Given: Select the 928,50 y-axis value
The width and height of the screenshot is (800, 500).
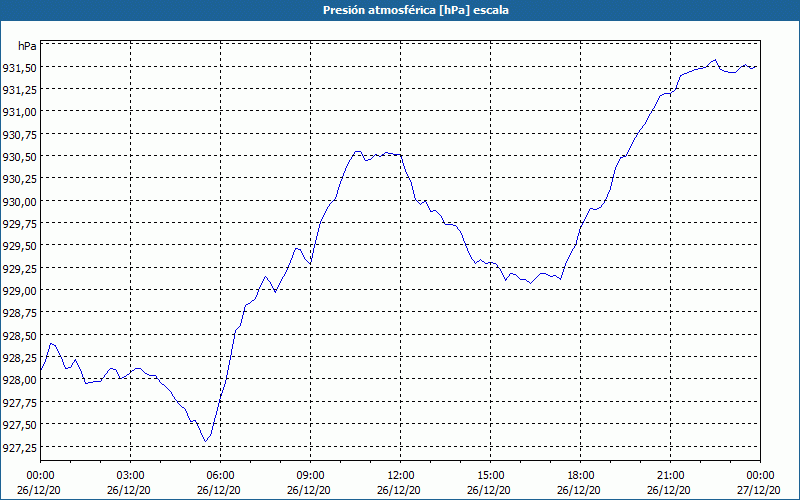Looking at the screenshot, I should [19, 335].
